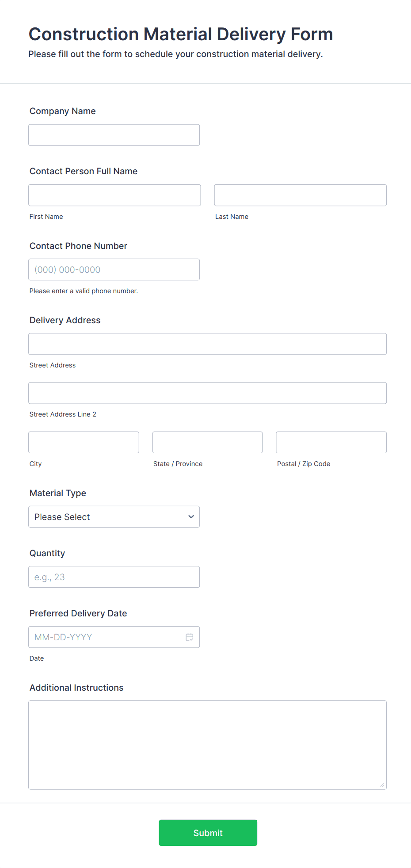Click inside the Additional Instructions textarea

tap(207, 745)
